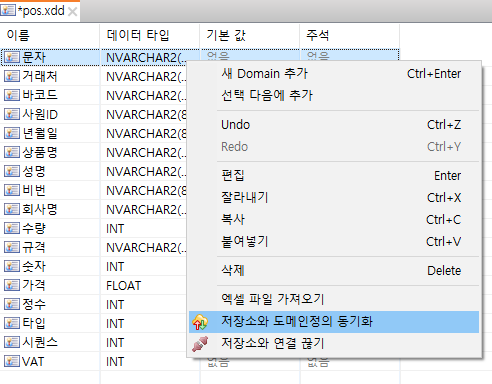Click the domain icon beside 거래처
Image resolution: width=492 pixels, height=384 pixels.
coord(12,76)
